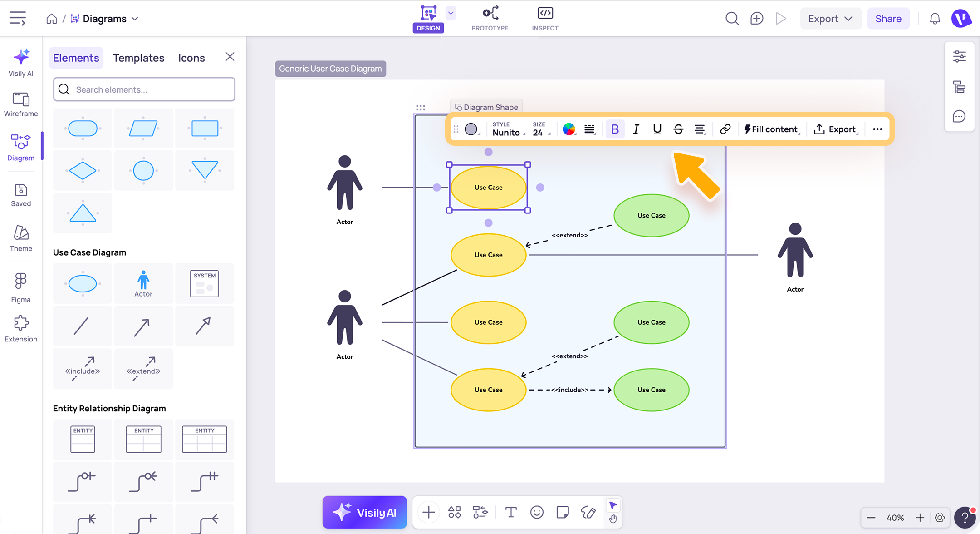Open the rainbow text color picker
This screenshot has height=534, width=980.
(x=569, y=129)
